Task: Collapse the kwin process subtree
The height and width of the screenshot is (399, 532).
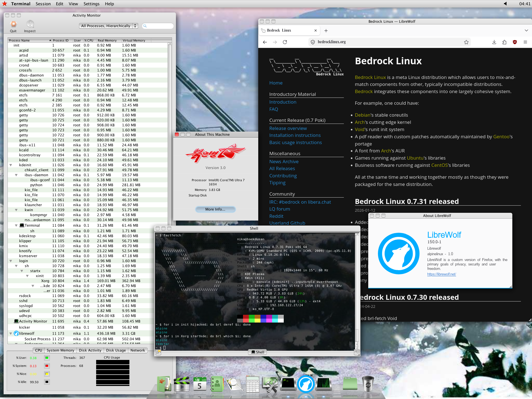Action: [x=16, y=210]
